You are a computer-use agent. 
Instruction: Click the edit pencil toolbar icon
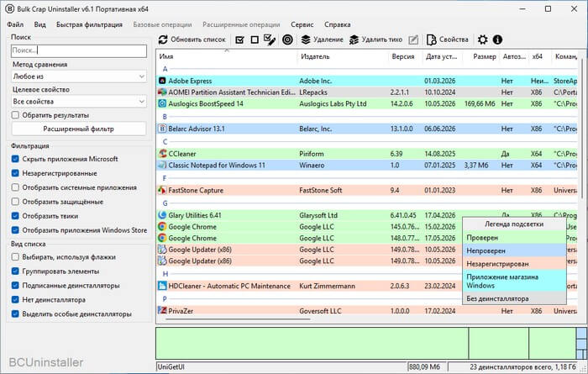click(413, 40)
